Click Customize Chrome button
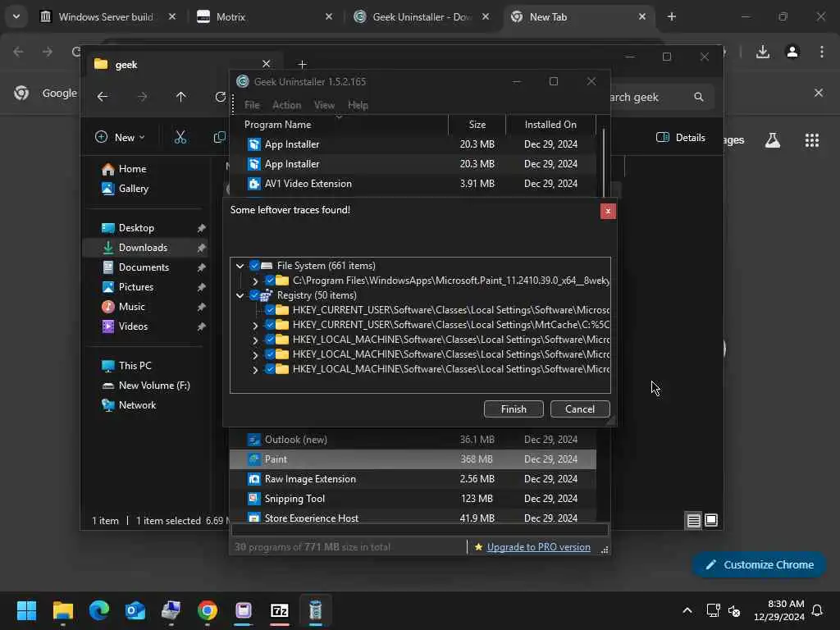This screenshot has height=630, width=840. (x=759, y=564)
